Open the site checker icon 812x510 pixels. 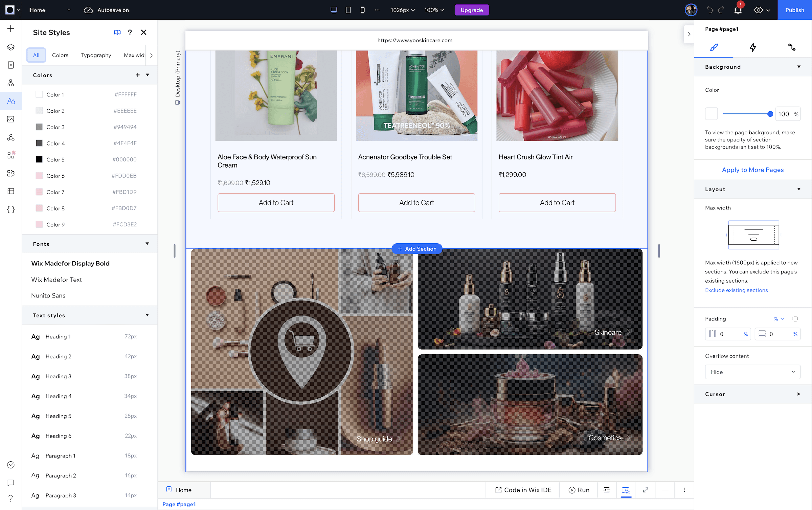click(11, 465)
